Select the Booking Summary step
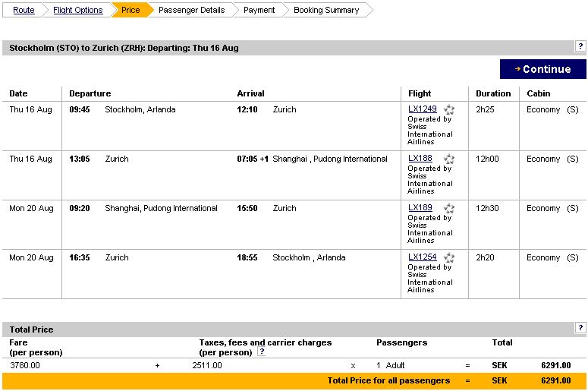 (x=326, y=10)
